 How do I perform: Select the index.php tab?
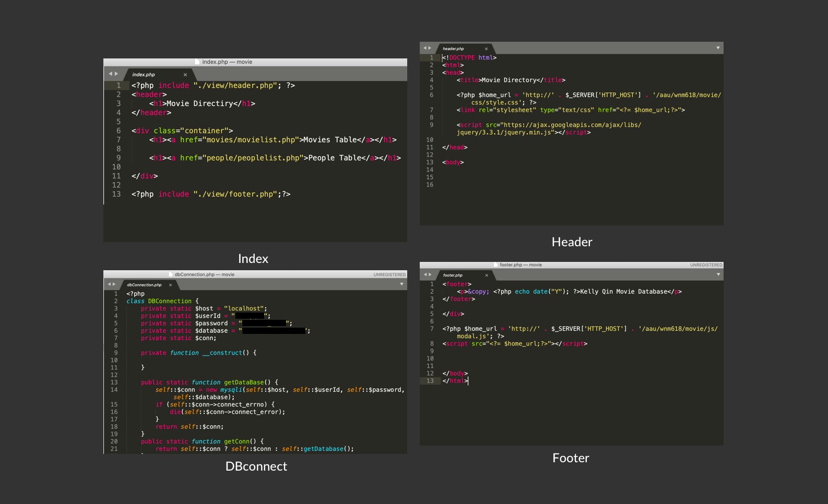click(x=144, y=75)
